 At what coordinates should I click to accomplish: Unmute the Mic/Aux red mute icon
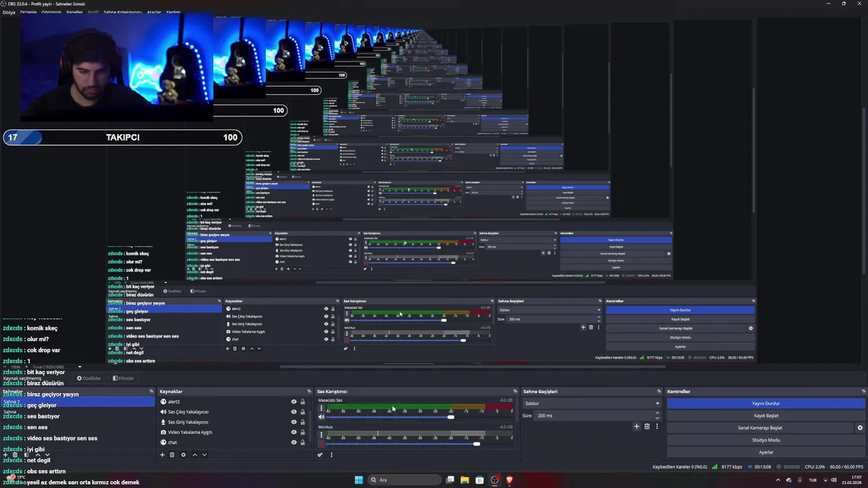[321, 444]
